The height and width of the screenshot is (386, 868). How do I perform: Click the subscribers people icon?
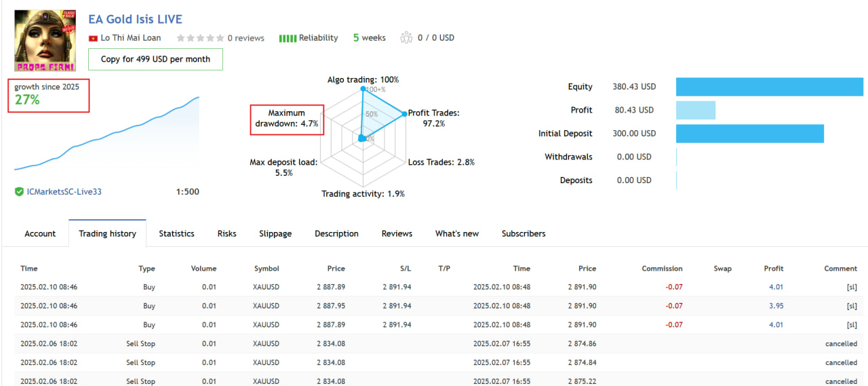point(406,37)
